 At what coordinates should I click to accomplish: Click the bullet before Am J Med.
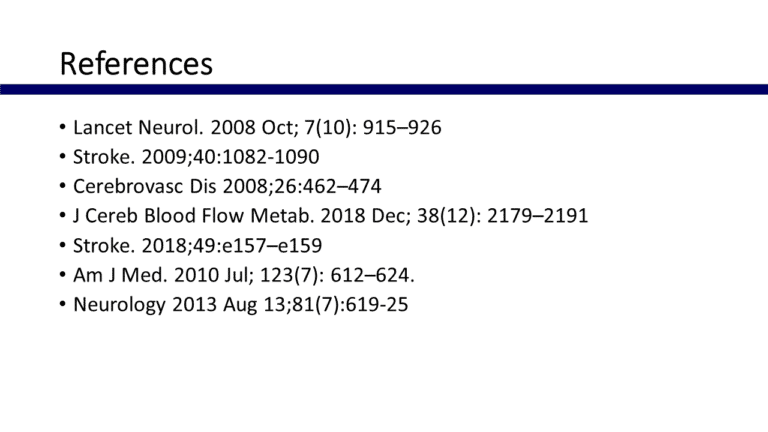pos(62,273)
